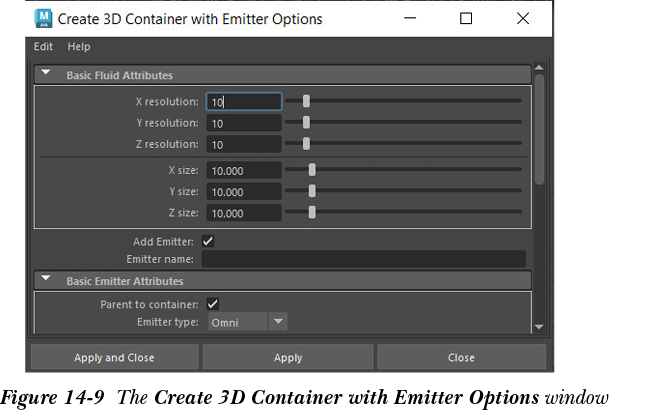Click the X resolution slider handle
647x420 pixels.
pyautogui.click(x=306, y=101)
